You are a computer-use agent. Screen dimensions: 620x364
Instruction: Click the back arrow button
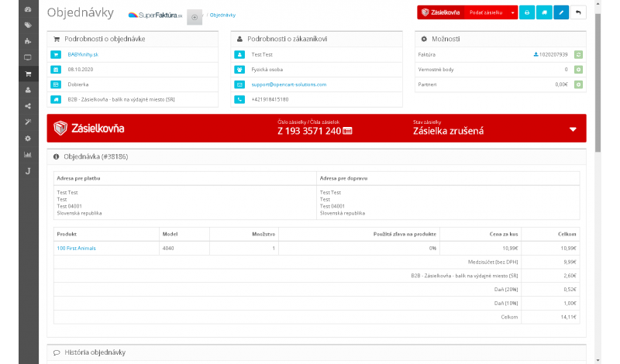tap(578, 12)
